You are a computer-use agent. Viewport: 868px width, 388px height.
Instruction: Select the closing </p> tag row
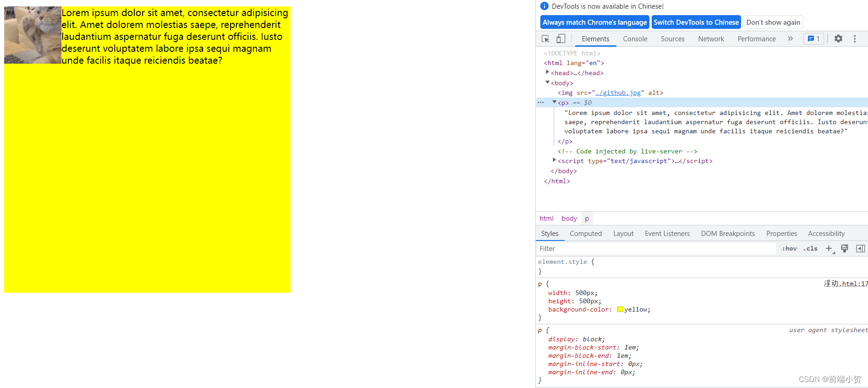point(565,141)
